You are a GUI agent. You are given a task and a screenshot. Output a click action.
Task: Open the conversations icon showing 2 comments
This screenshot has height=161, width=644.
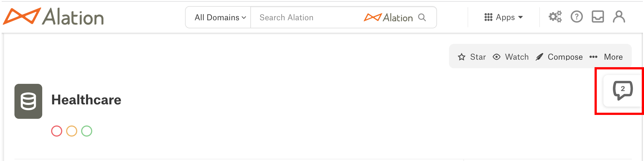click(x=623, y=90)
